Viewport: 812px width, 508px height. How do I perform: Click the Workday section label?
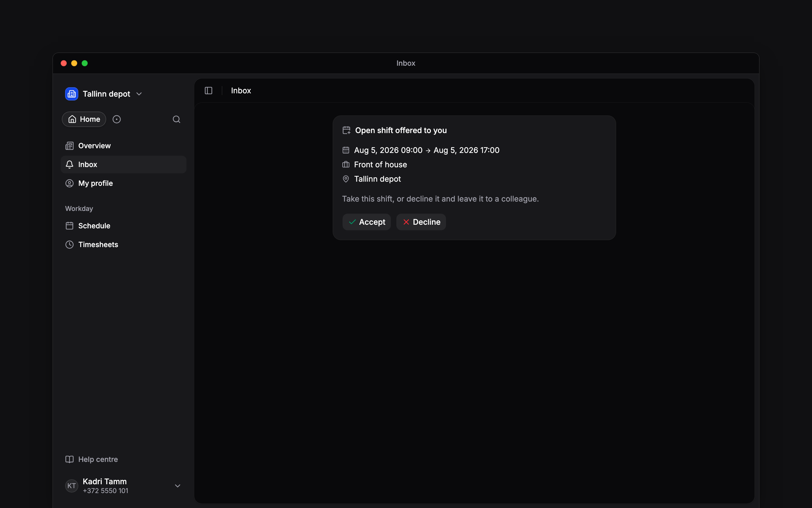click(x=79, y=209)
